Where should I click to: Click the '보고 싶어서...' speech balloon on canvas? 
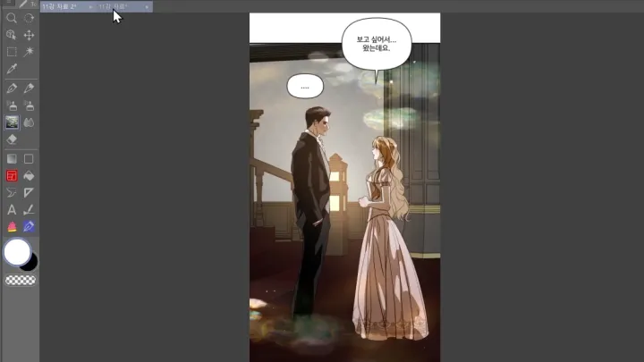(377, 44)
